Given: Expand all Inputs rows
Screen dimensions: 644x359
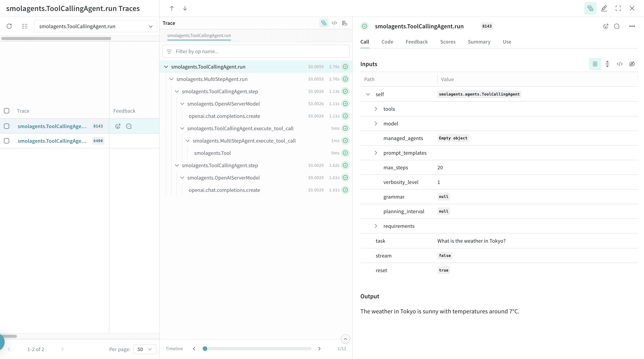Looking at the screenshot, I should pos(607,64).
